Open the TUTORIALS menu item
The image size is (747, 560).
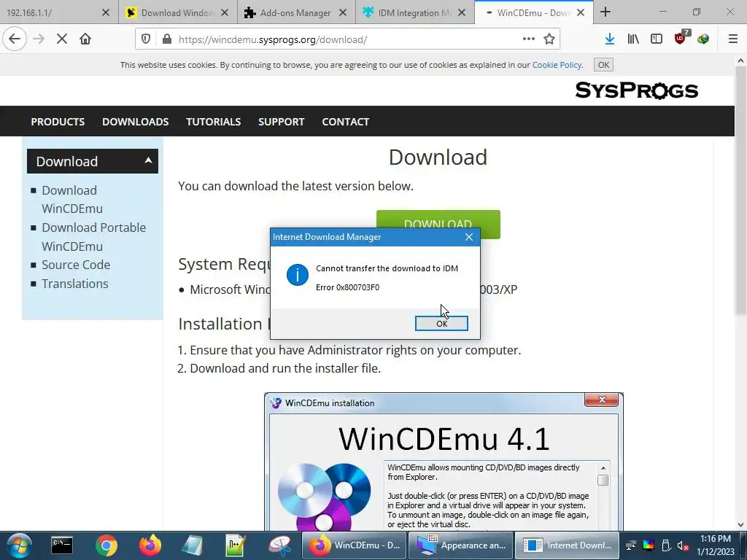214,122
